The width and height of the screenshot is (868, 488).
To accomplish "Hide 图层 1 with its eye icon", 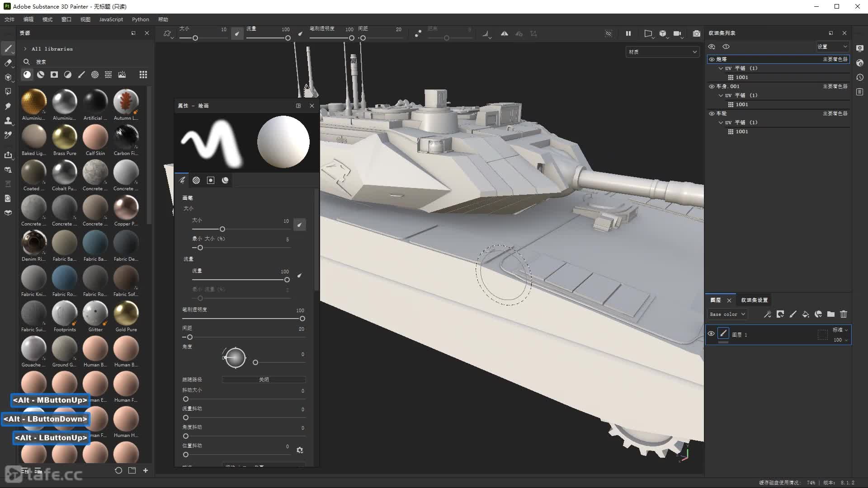I will point(711,333).
